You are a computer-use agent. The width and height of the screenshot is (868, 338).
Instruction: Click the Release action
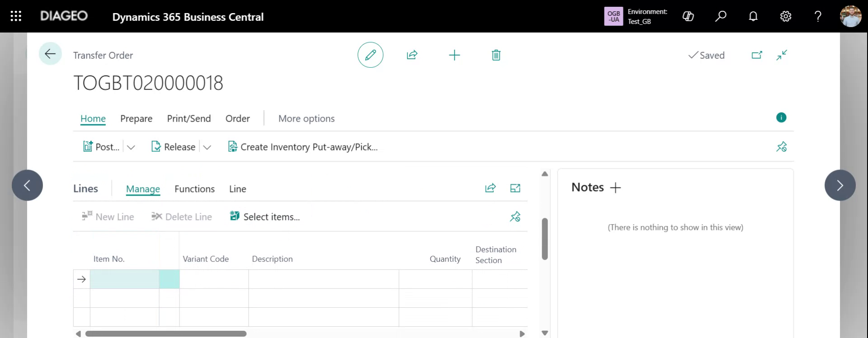click(x=174, y=147)
